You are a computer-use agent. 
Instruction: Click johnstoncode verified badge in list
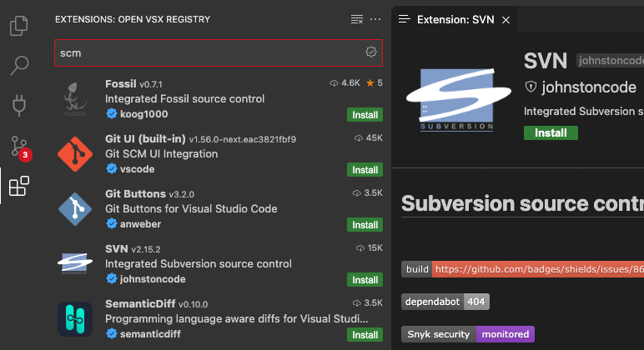(x=111, y=278)
